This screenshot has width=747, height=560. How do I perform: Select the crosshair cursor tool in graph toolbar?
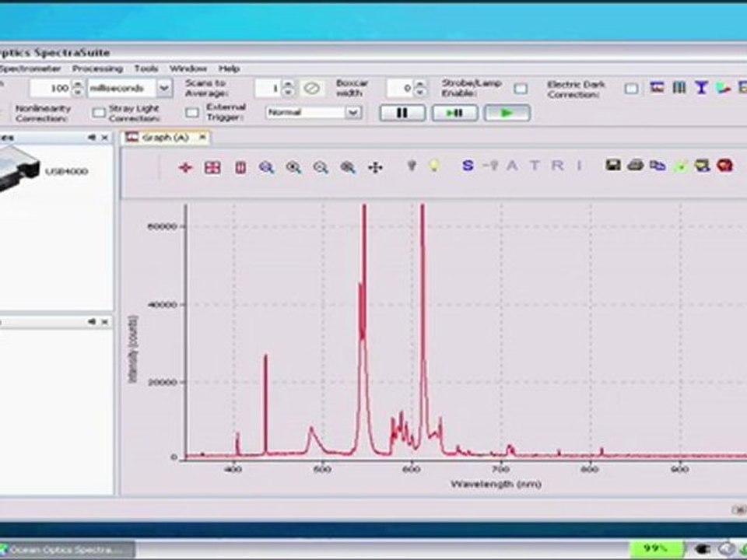pos(185,167)
